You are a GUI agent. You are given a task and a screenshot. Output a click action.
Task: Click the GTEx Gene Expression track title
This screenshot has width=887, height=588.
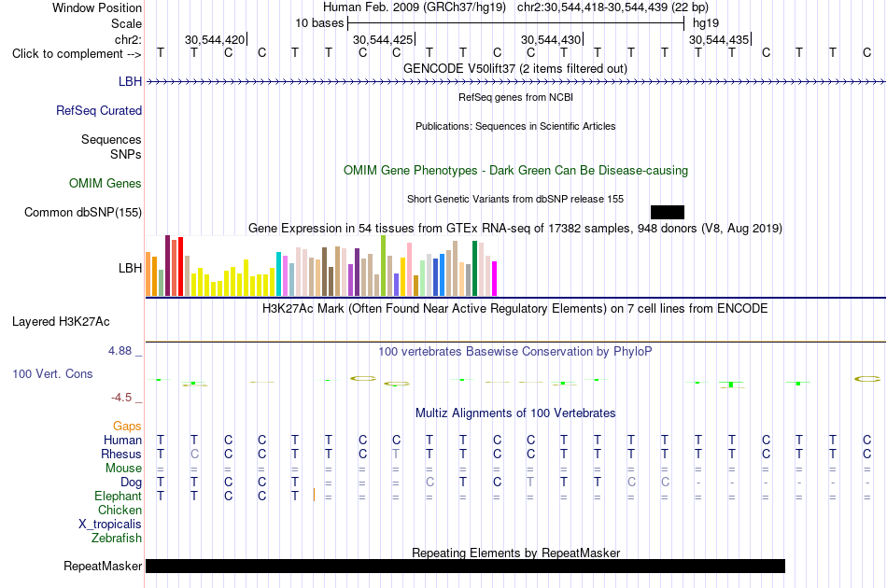coord(515,229)
